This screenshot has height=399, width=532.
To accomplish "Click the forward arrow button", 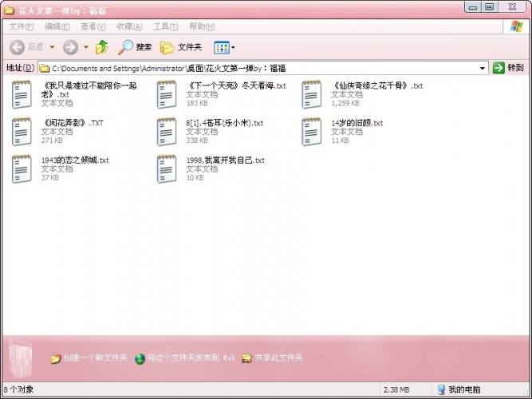I will click(70, 47).
